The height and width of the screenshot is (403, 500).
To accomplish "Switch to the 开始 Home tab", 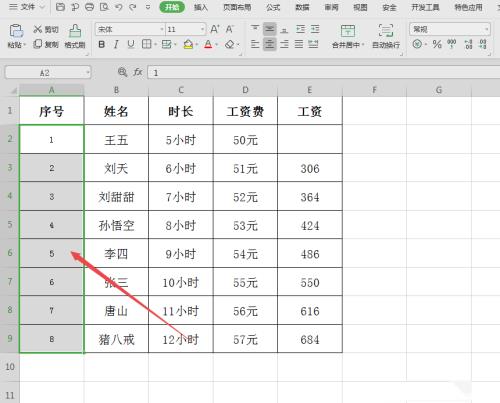I will [x=172, y=7].
